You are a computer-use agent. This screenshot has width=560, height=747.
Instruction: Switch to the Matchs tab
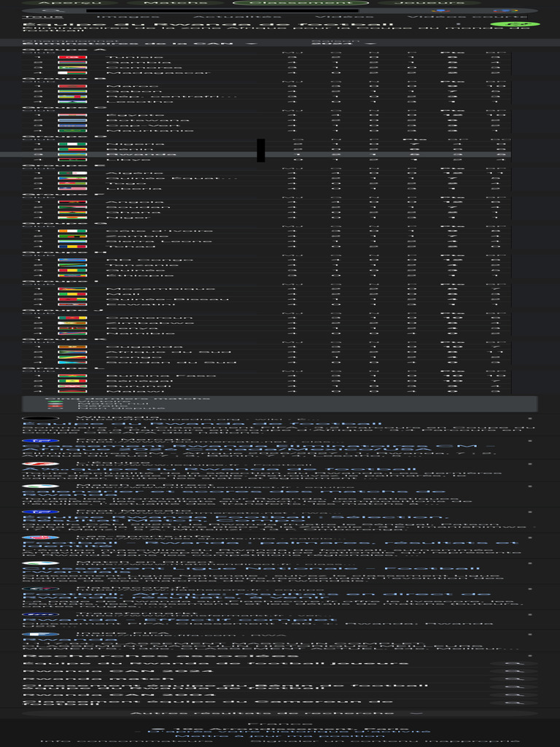[x=175, y=2]
